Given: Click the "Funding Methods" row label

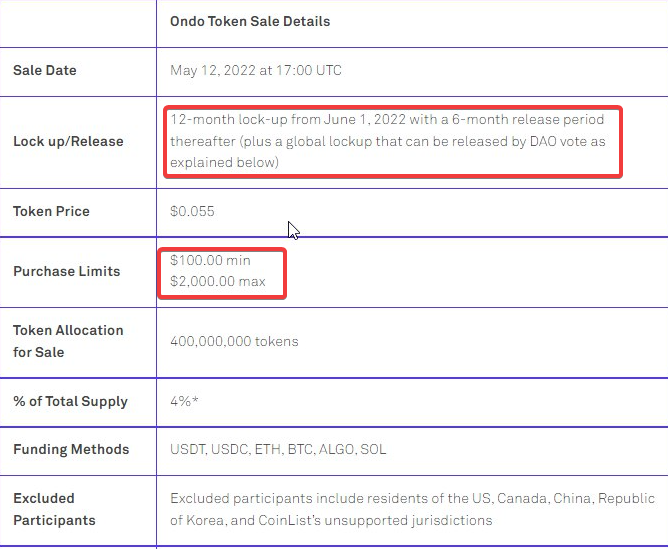Looking at the screenshot, I should 71,450.
